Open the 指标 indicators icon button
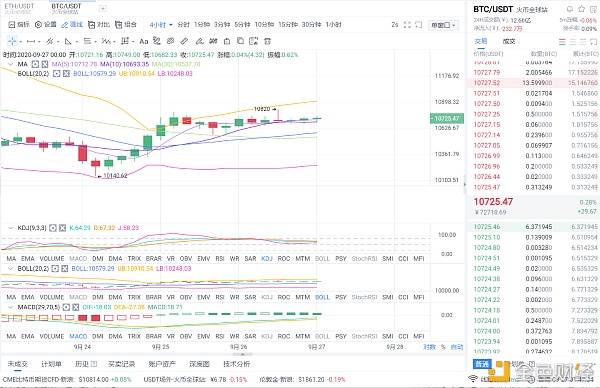Viewport: 600px width, 388px height. pyautogui.click(x=19, y=24)
